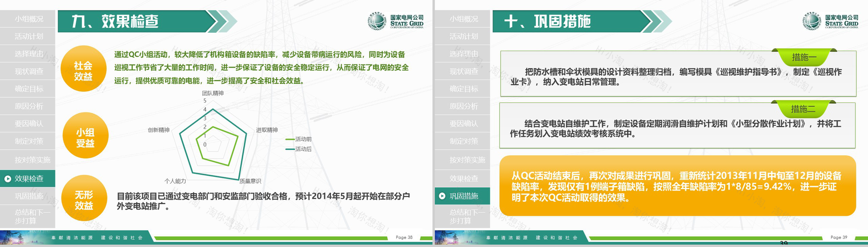Open 原因分析 in the Page 38 slide sidebar
868x247 pixels.
(x=28, y=106)
